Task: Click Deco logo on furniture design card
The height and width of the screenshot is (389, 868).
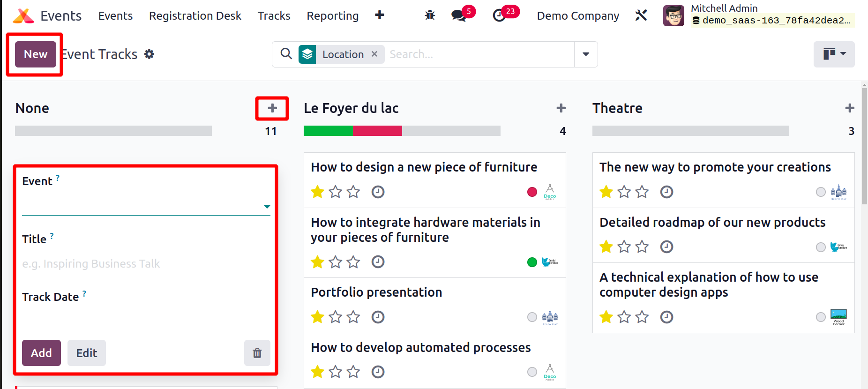Action: [x=550, y=192]
